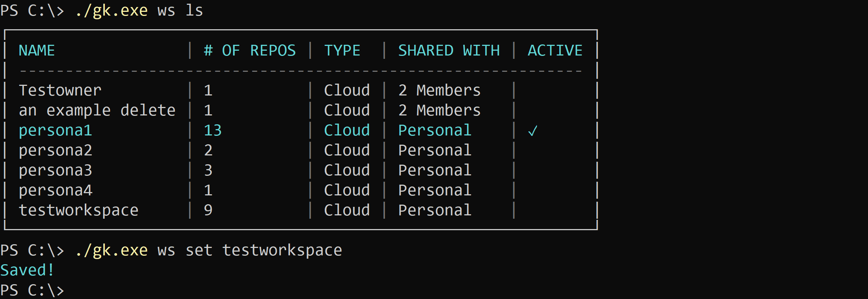The width and height of the screenshot is (868, 299).
Task: Click the SHARED WITH column header
Action: [449, 51]
